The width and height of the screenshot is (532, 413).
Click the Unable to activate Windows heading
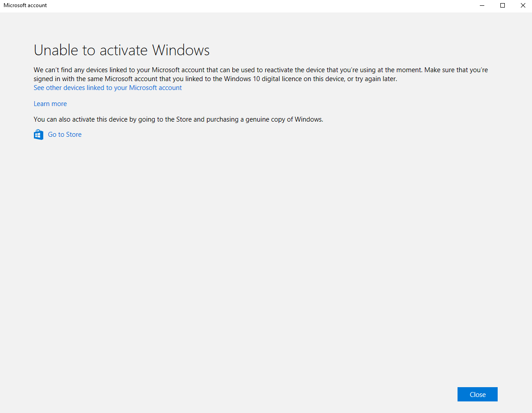[121, 50]
